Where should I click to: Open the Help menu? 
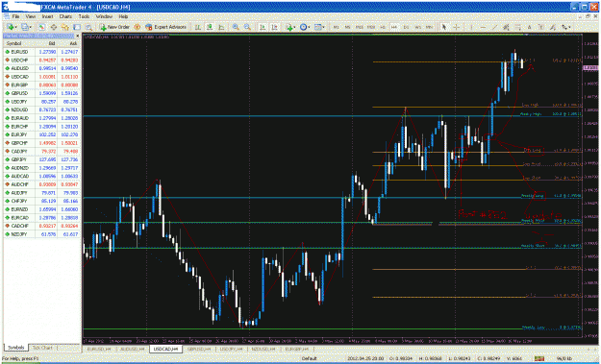coord(123,17)
